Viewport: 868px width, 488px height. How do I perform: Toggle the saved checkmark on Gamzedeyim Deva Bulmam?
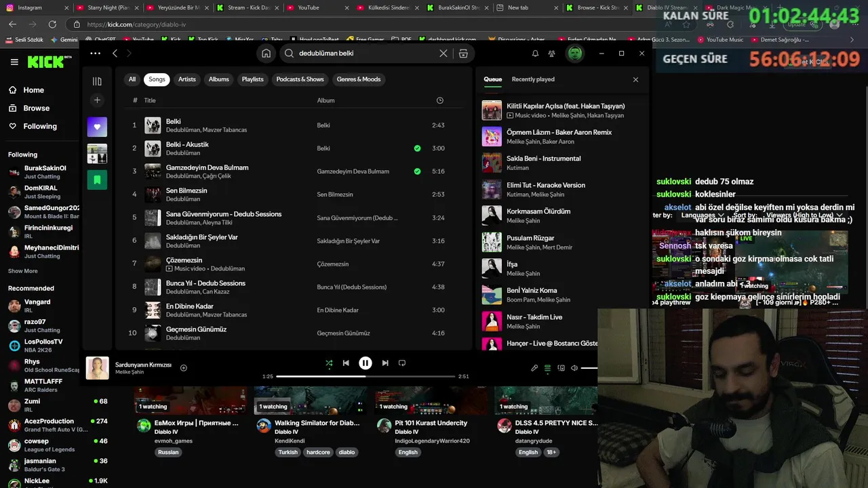point(417,171)
